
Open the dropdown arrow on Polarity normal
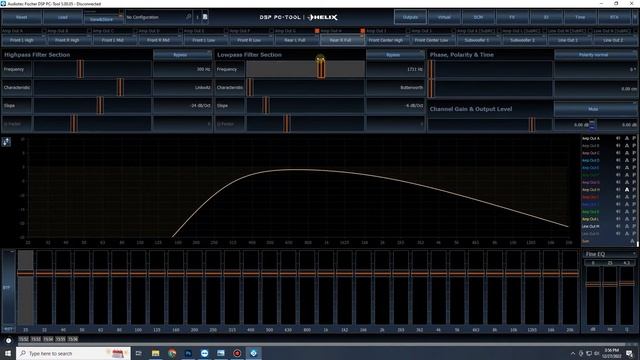634,52
